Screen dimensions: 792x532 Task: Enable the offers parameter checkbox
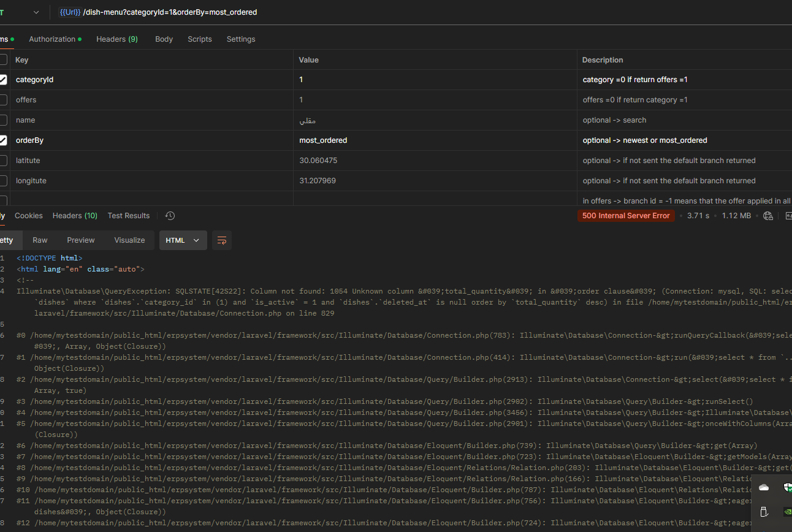pos(3,100)
